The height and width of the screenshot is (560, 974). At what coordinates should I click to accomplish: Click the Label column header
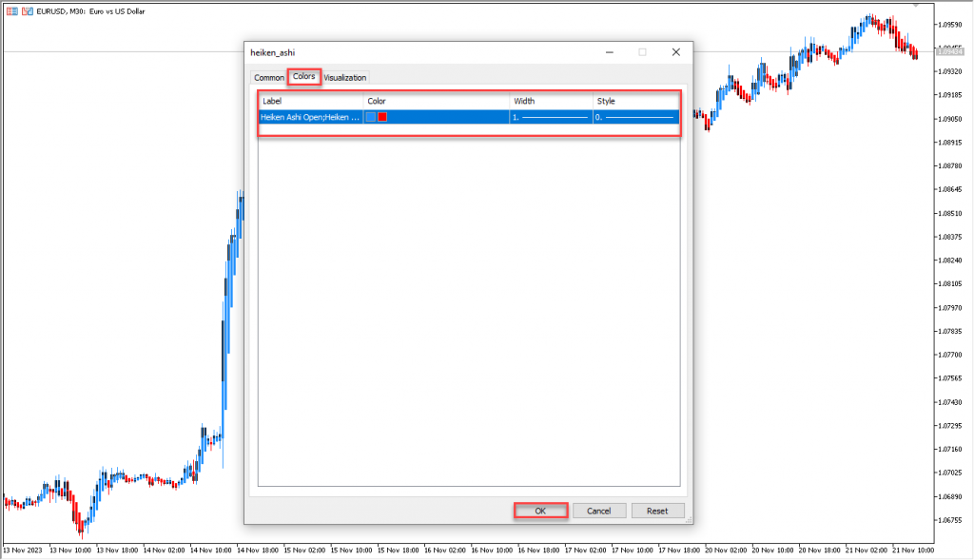coord(311,101)
